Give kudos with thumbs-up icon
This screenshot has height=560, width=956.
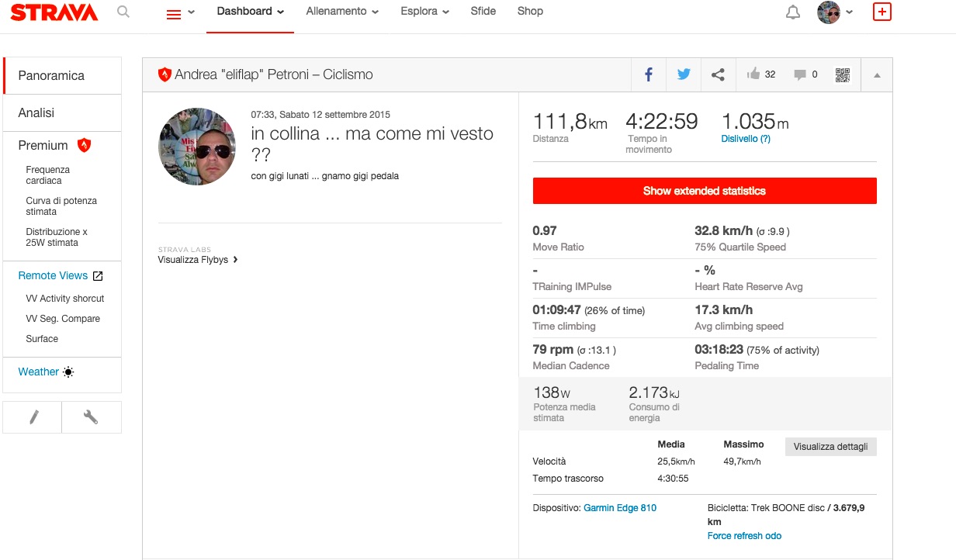[753, 74]
